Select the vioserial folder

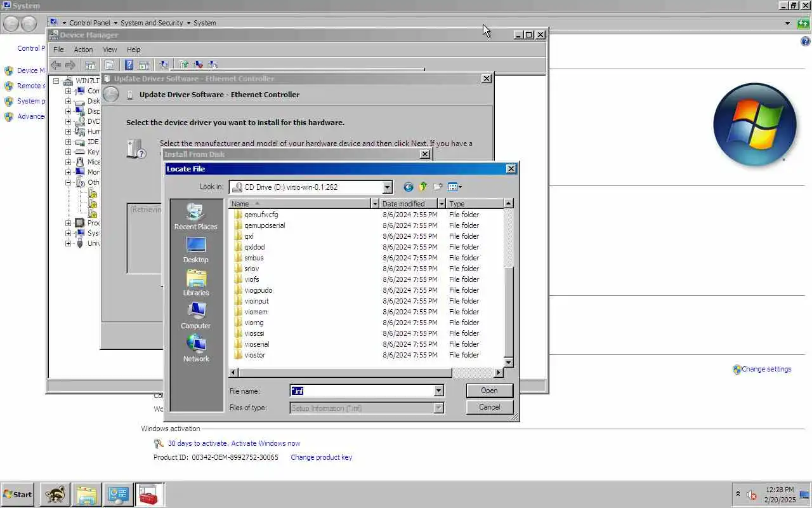(x=256, y=344)
